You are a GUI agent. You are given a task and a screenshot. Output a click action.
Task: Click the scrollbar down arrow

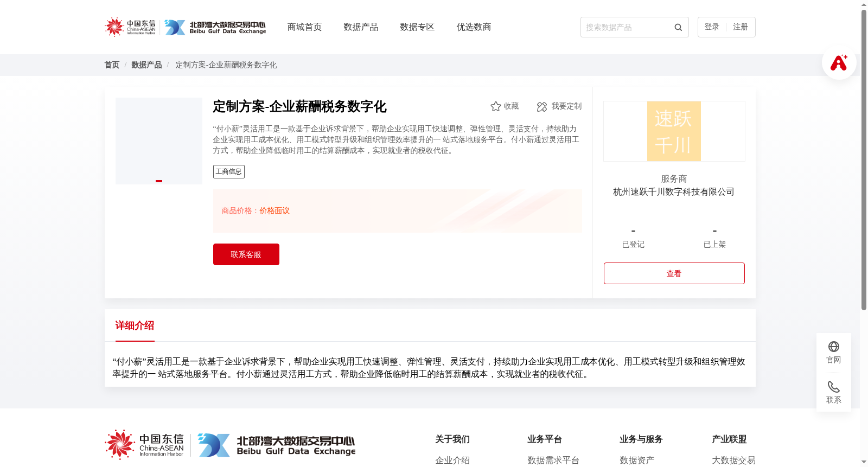[x=864, y=462]
